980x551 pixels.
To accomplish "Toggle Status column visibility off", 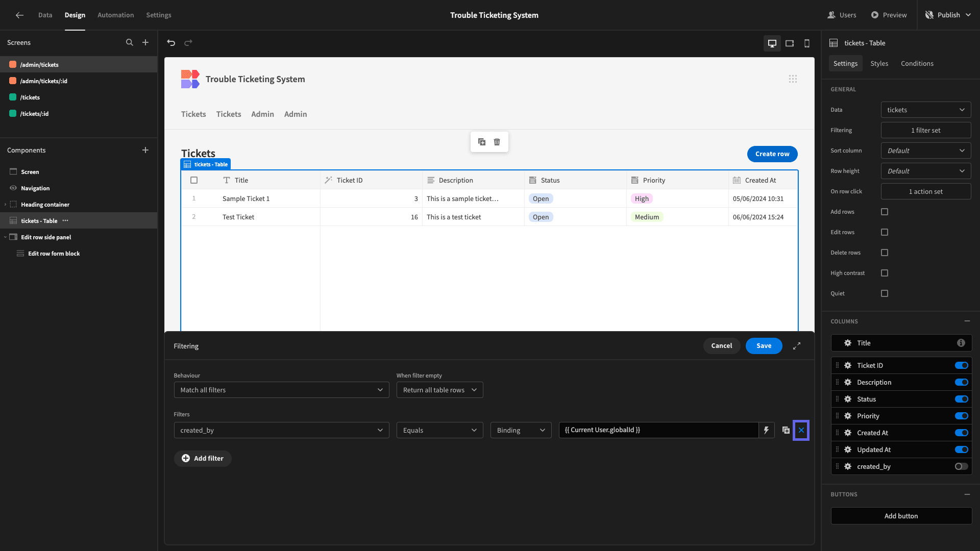I will (962, 399).
